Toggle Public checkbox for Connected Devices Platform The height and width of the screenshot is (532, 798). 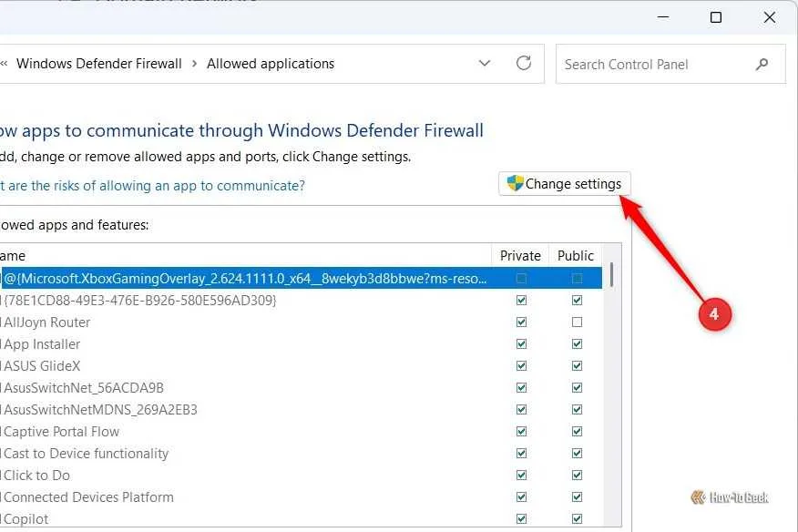pos(577,497)
